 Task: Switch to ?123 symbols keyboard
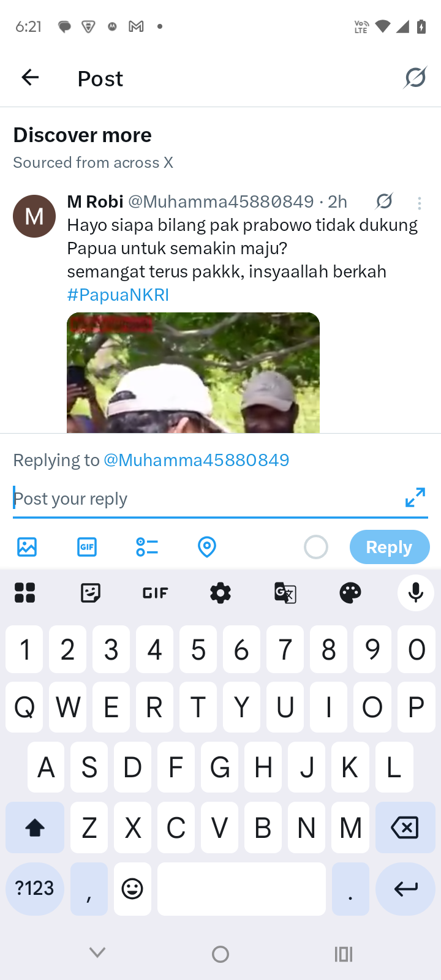35,889
